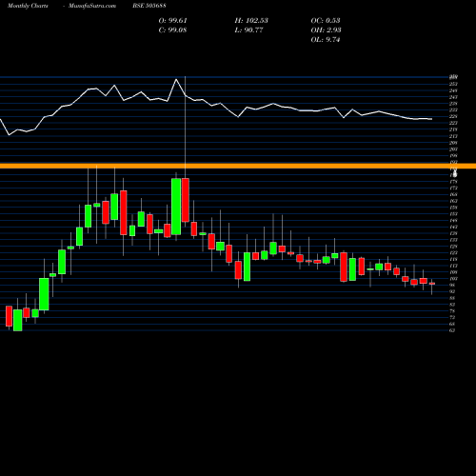Click the '92' price axis label
476x476 pixels.
tap(452, 291)
